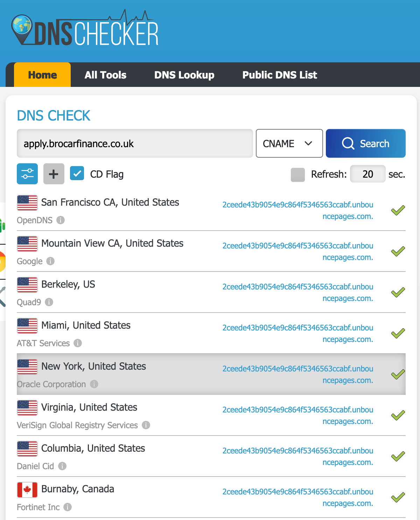420x520 pixels.
Task: Click Fortinet Inc info icon
Action: [x=68, y=507]
